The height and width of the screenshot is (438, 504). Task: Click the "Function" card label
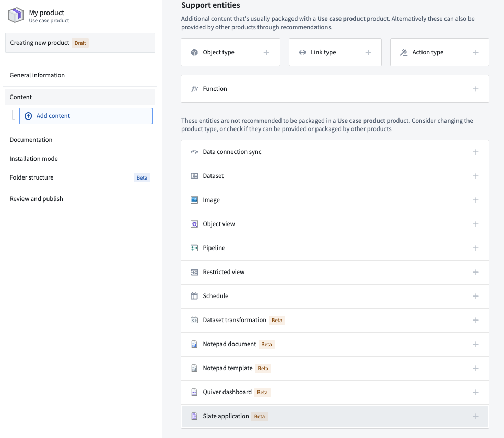(215, 89)
